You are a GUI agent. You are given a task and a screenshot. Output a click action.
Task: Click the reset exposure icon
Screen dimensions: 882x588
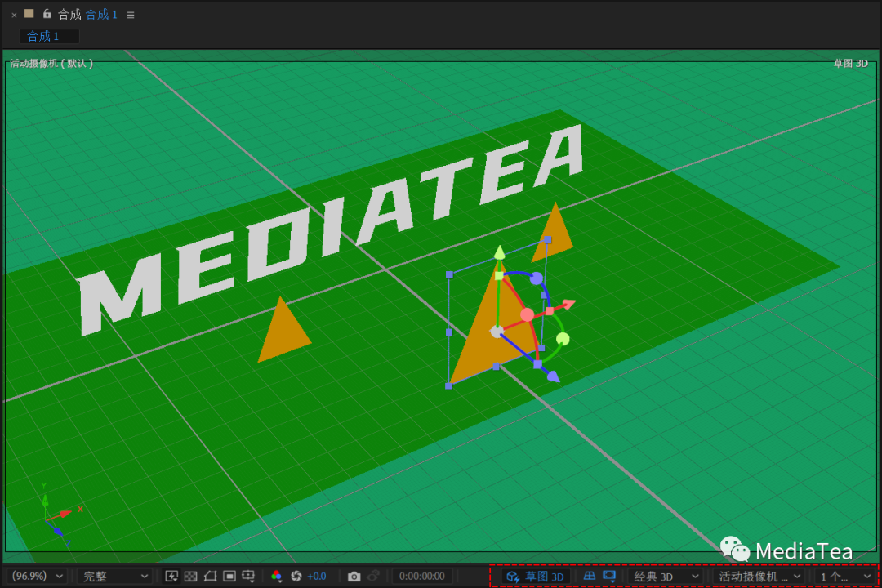click(x=296, y=577)
